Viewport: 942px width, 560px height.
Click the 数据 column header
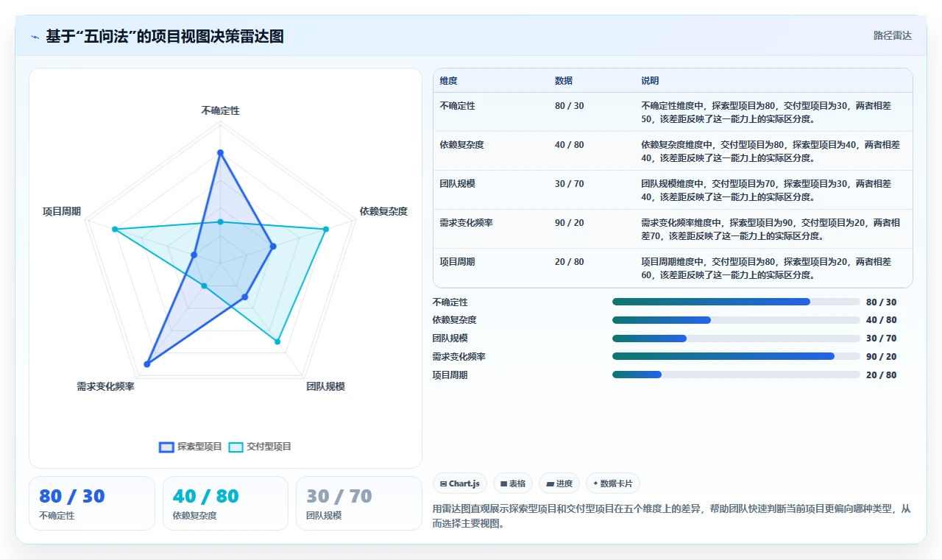pyautogui.click(x=564, y=81)
